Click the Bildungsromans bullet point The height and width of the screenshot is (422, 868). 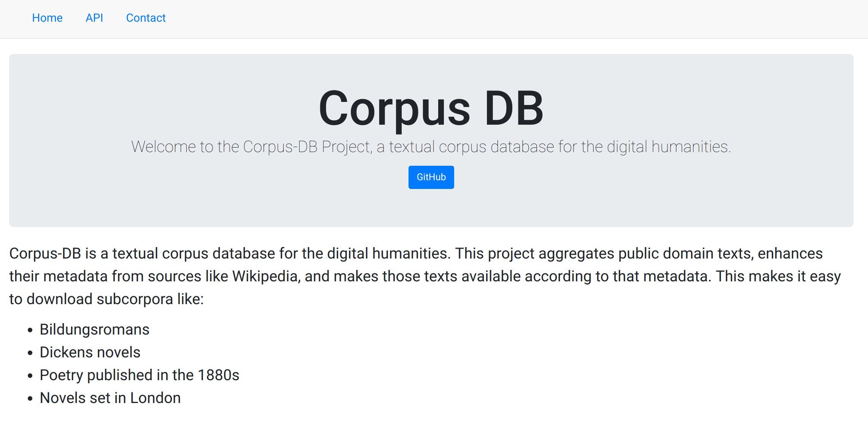[94, 329]
